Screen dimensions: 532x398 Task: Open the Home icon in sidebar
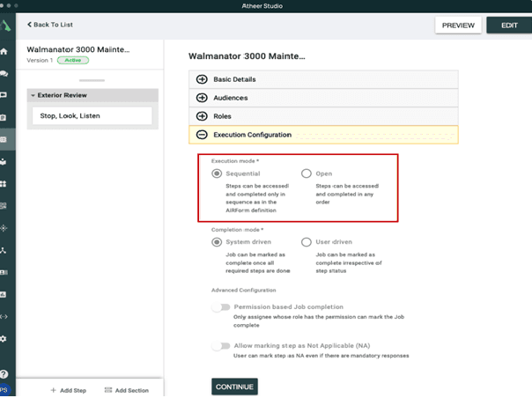click(x=4, y=52)
